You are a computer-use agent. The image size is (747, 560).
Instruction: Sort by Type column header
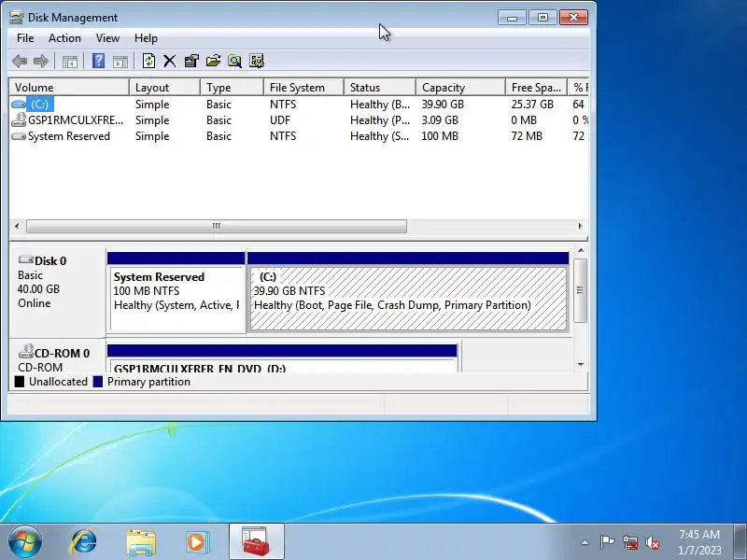(232, 87)
